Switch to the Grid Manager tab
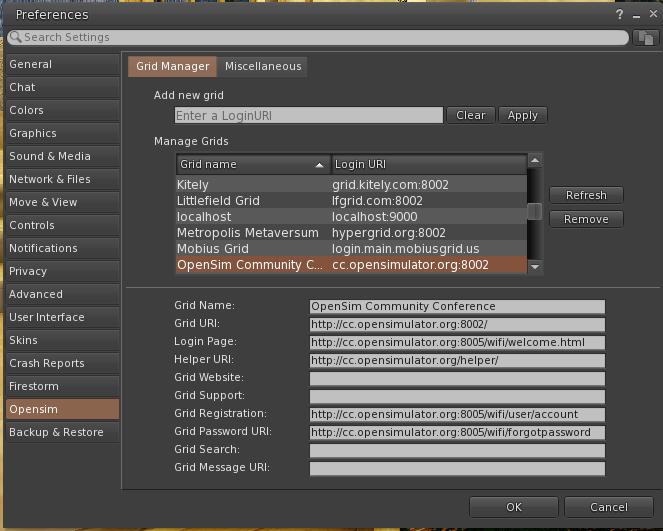Screen dimensions: 663x531 pos(173,66)
